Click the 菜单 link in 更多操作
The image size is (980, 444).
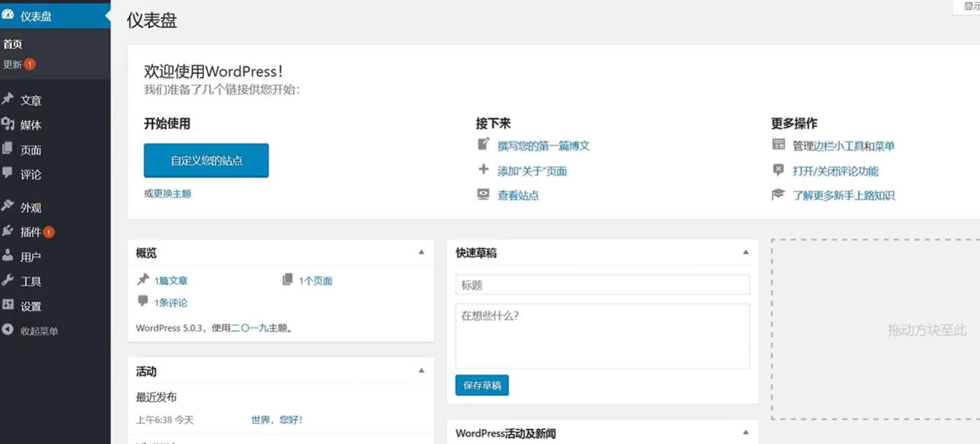pos(884,146)
